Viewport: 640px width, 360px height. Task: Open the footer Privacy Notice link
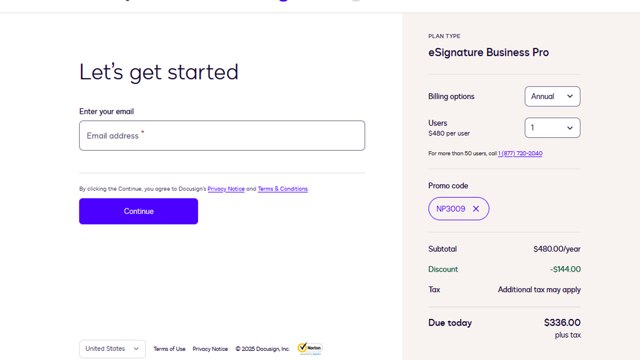point(210,349)
